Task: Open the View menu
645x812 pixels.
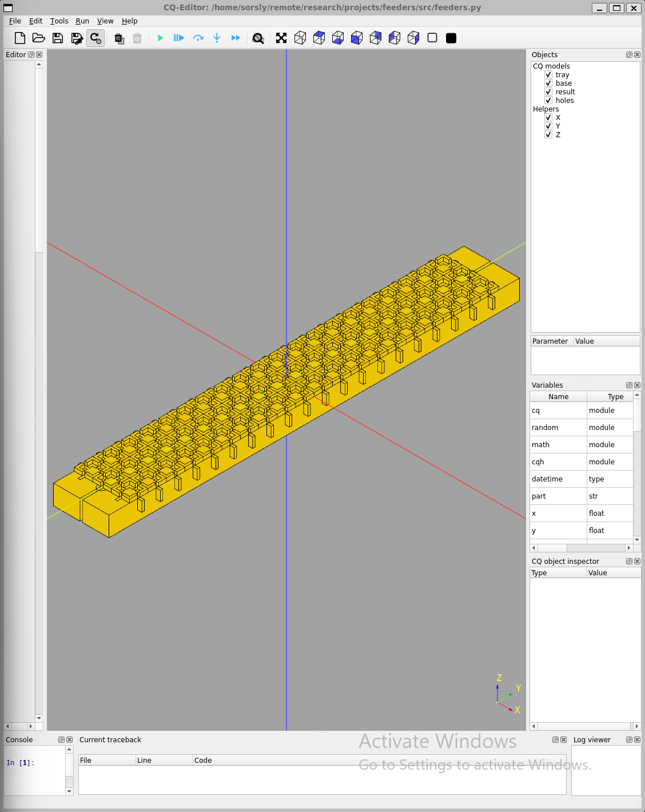Action: click(x=105, y=21)
